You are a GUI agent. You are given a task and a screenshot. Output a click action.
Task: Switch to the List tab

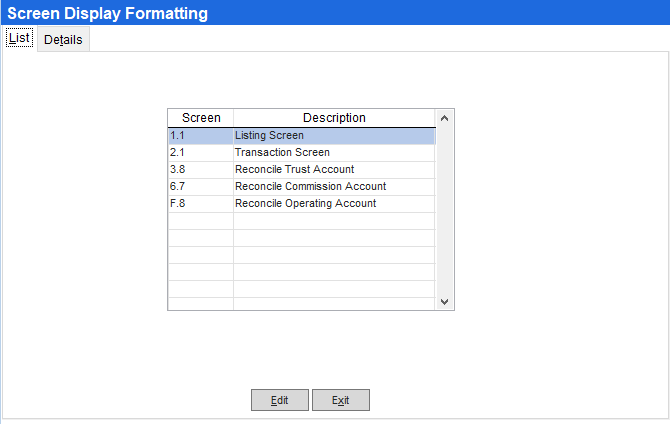tap(19, 38)
